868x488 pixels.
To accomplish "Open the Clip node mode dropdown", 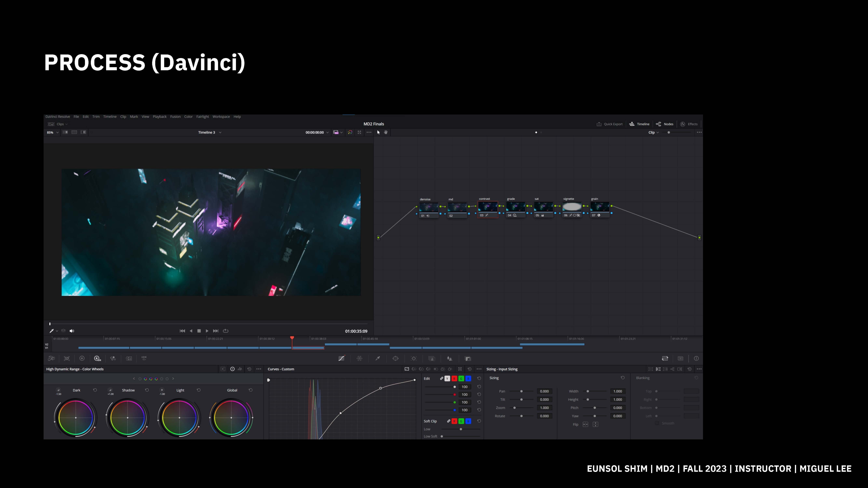I will [x=653, y=132].
